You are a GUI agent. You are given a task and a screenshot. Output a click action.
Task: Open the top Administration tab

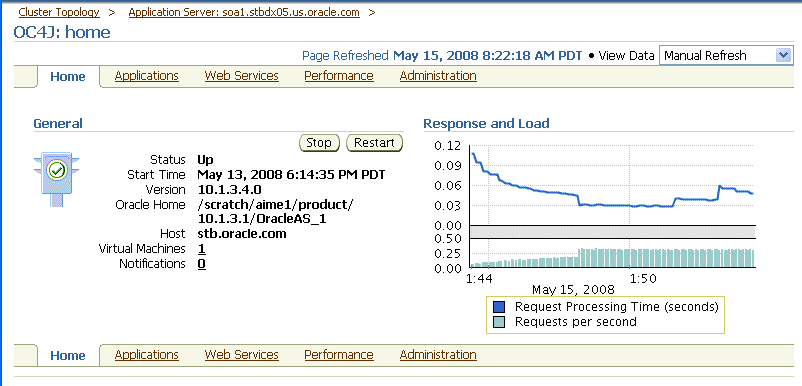(x=438, y=76)
